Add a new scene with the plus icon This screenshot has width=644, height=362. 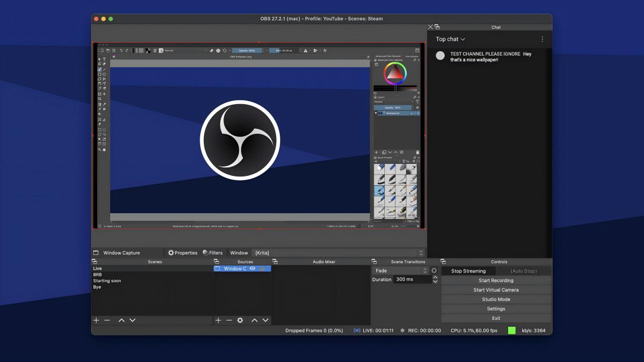[96, 320]
